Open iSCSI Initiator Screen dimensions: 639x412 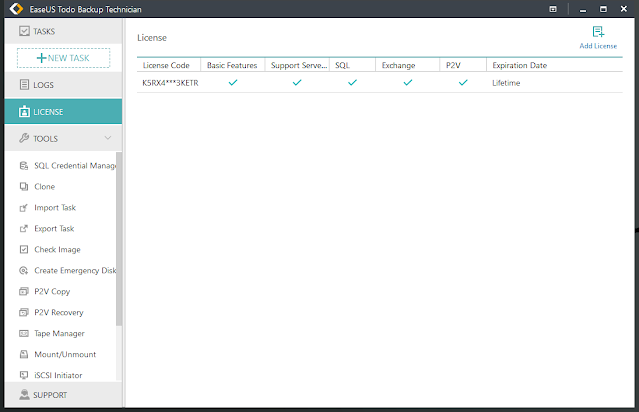[x=58, y=375]
